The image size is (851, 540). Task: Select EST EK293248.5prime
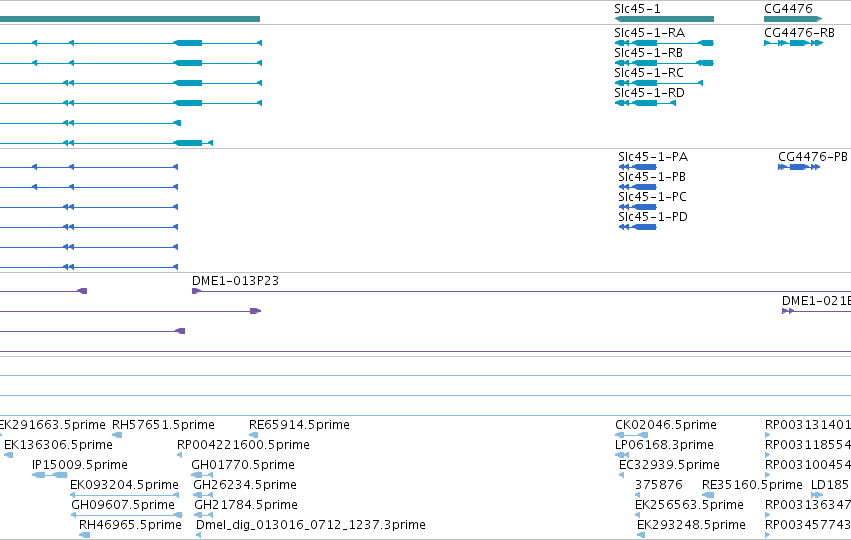click(x=691, y=525)
